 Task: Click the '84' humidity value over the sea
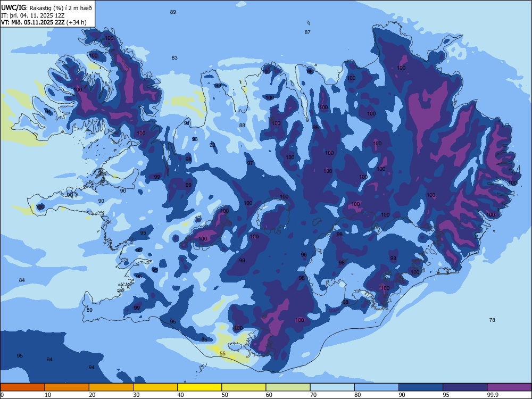coord(22,280)
